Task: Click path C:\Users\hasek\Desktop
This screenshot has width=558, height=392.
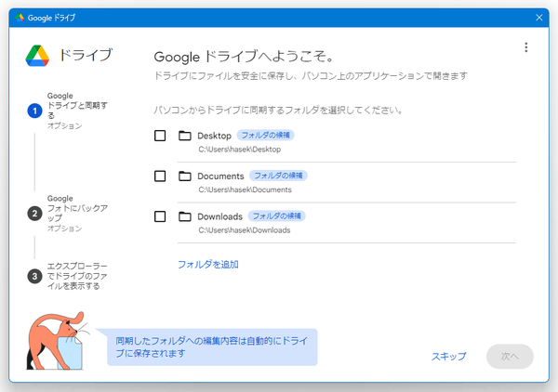Action: pyautogui.click(x=240, y=150)
